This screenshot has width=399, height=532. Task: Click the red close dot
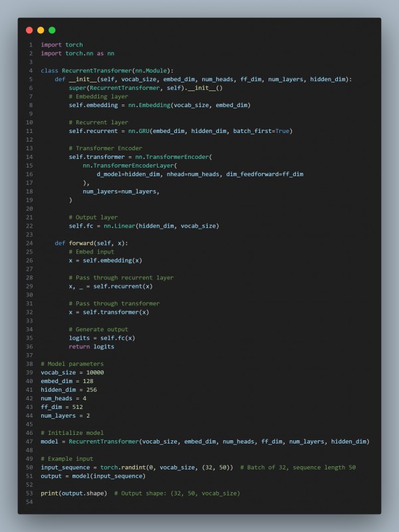(29, 30)
